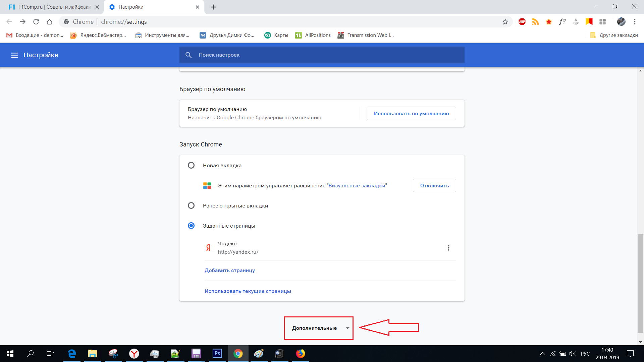Open the Яндекс.Вебмастер bookmark
Image resolution: width=644 pixels, height=362 pixels.
tap(98, 35)
